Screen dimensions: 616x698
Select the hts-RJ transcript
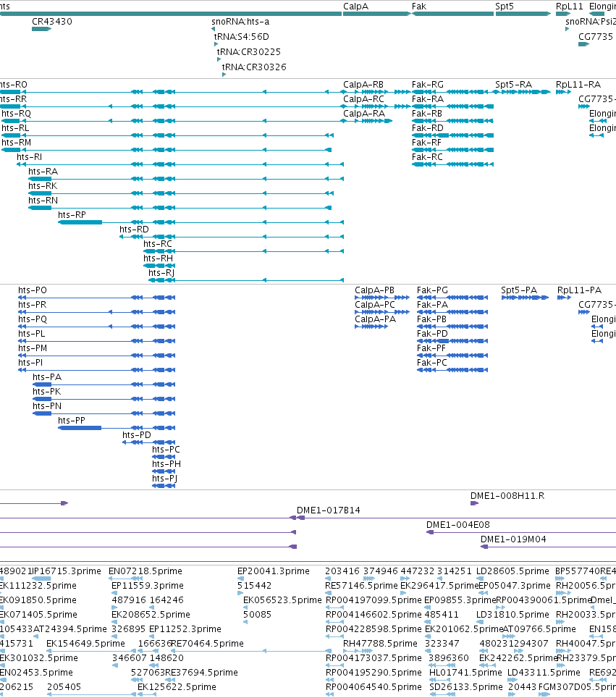(x=246, y=280)
